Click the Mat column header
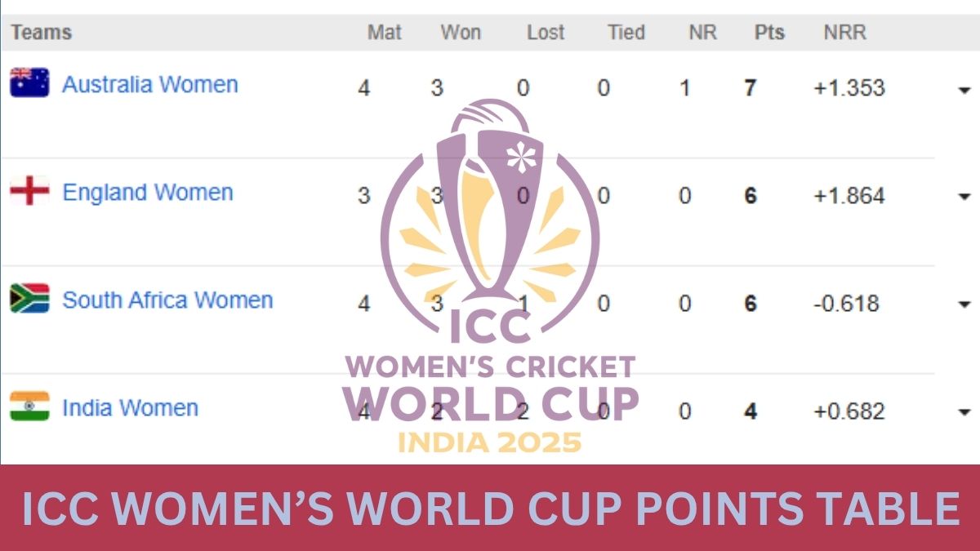The width and height of the screenshot is (980, 551). (x=385, y=33)
